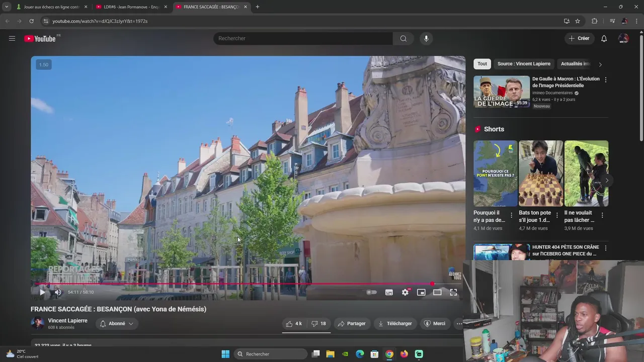Open Windows Start menu
This screenshot has height=362, width=644.
pyautogui.click(x=225, y=354)
